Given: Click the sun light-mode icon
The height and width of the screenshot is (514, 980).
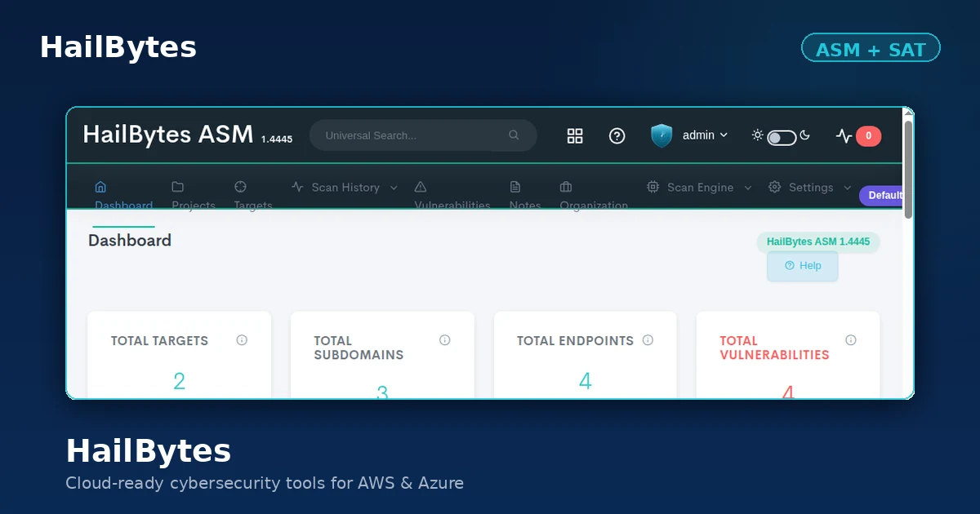Looking at the screenshot, I should [x=758, y=135].
